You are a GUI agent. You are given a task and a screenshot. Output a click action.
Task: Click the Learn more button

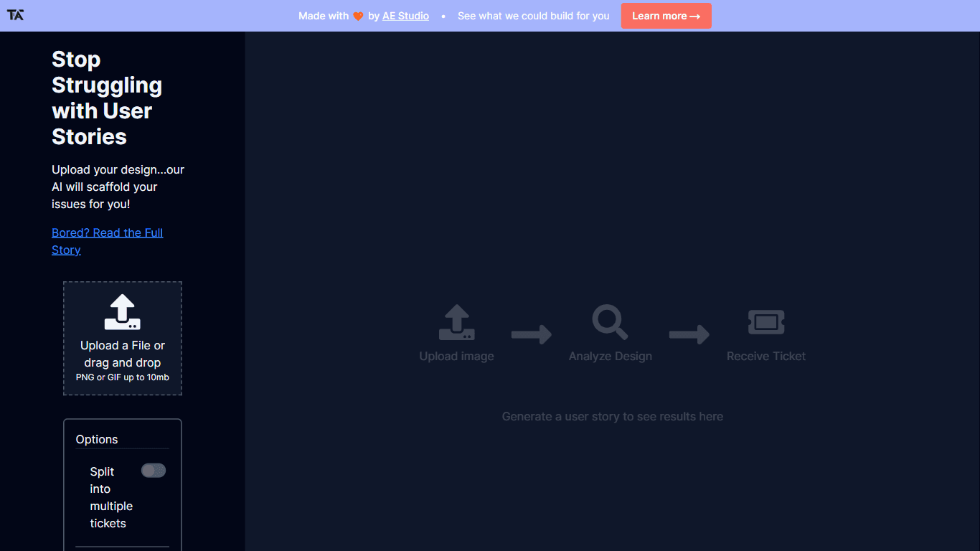click(x=666, y=16)
